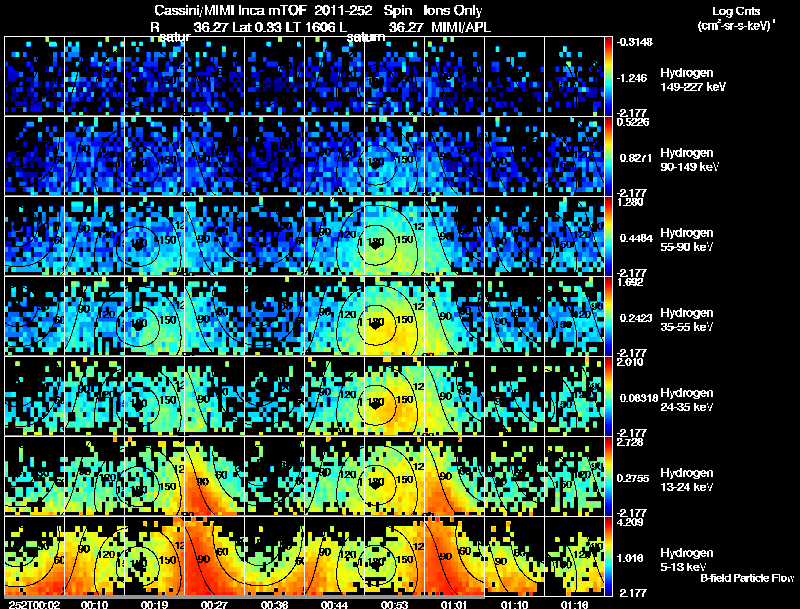Screen dimensions: 800x609
Task: Click the 0.4484 colorbar midpoint value
Action: tap(636, 238)
